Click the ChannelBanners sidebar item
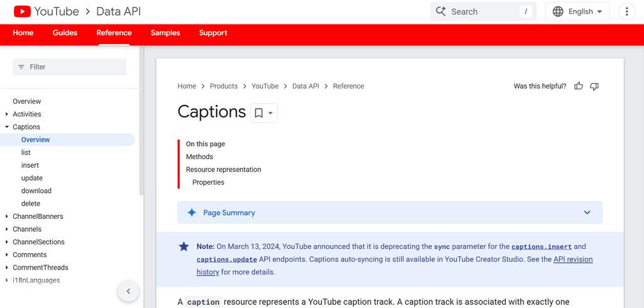 [x=38, y=216]
